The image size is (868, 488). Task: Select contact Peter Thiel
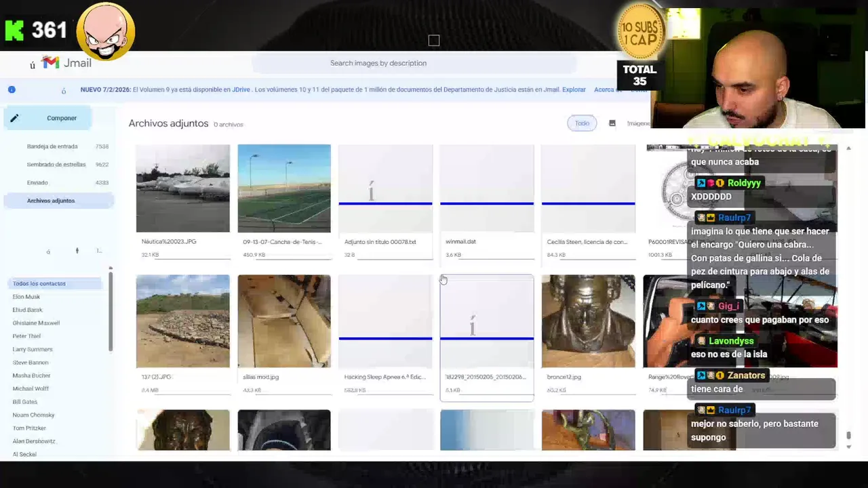[x=26, y=336]
